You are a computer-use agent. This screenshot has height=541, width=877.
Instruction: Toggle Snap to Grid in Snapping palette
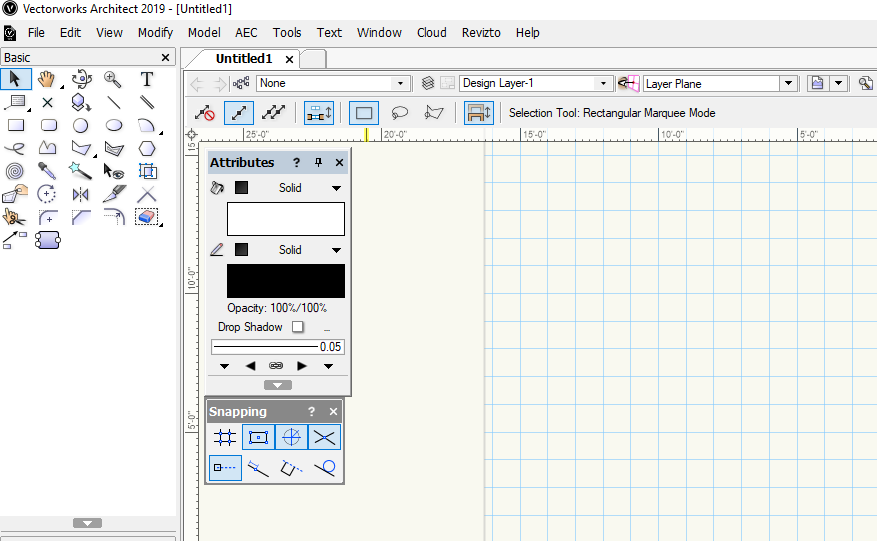(226, 437)
